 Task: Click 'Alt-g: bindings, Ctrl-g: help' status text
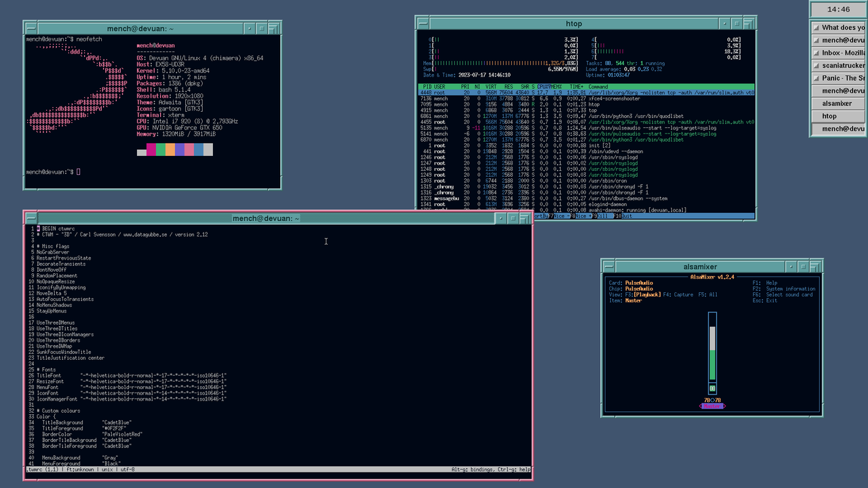pos(491,469)
